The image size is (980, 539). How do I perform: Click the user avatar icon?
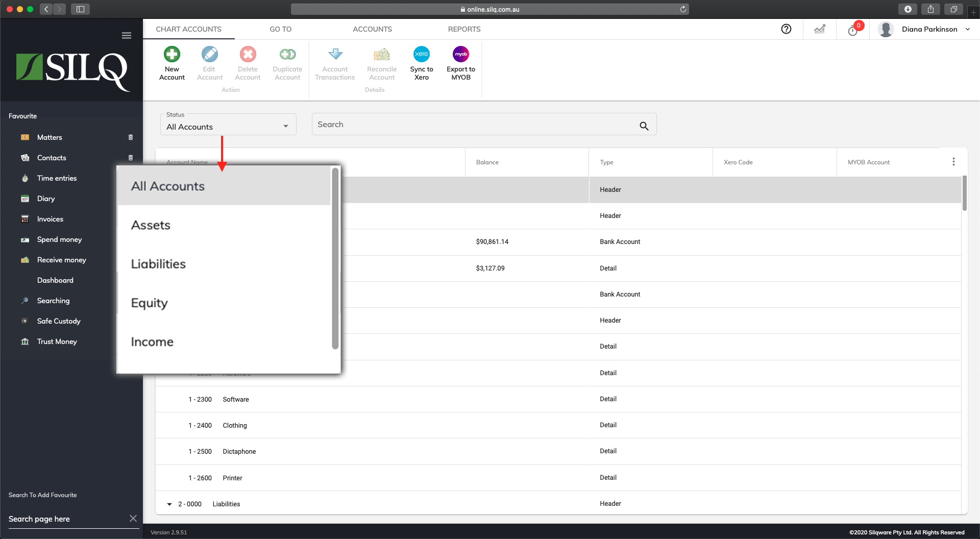pyautogui.click(x=886, y=29)
